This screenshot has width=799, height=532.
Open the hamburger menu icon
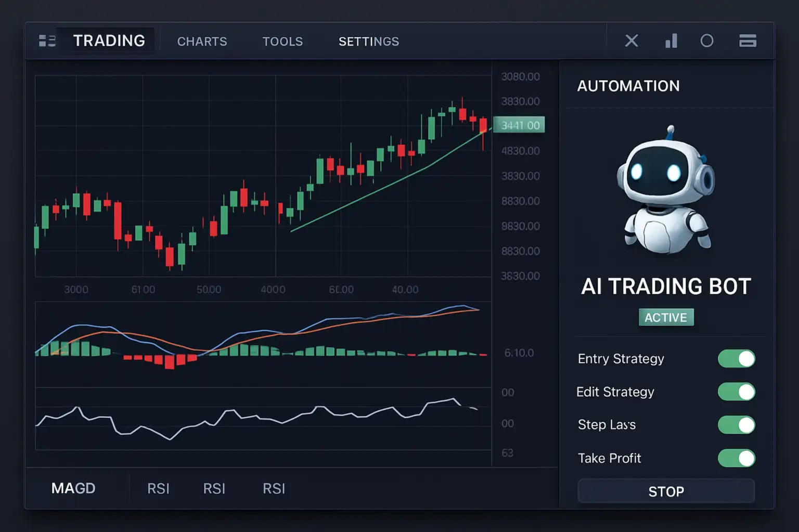[748, 41]
